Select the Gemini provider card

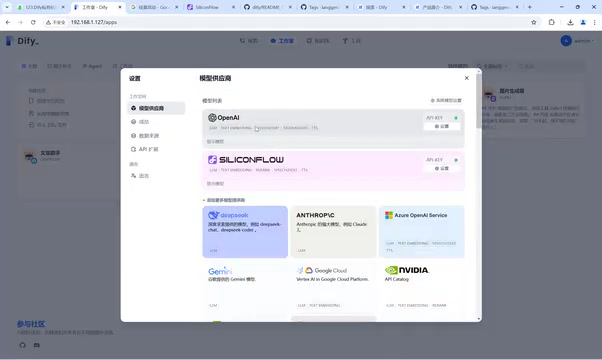(x=245, y=287)
